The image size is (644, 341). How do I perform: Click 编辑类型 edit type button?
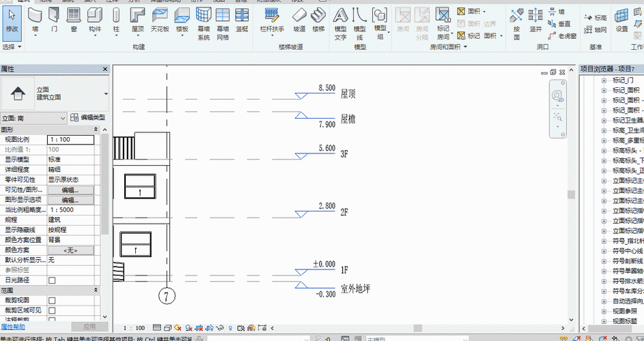88,117
